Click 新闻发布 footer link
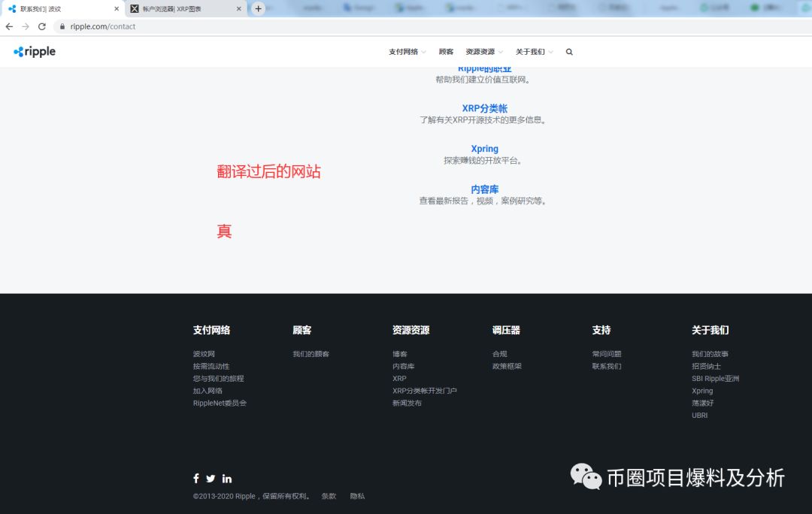The height and width of the screenshot is (514, 812). (407, 403)
